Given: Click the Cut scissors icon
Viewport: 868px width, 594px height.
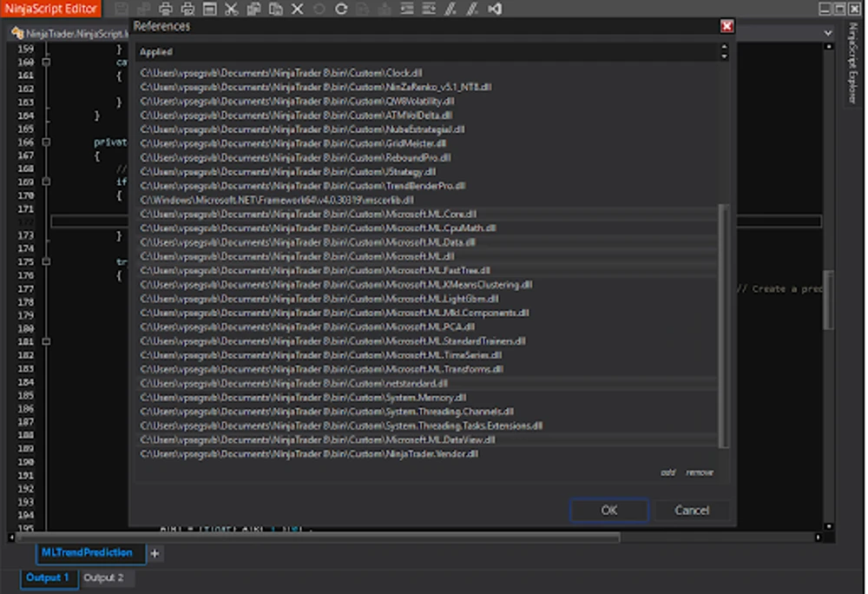Looking at the screenshot, I should coord(232,9).
